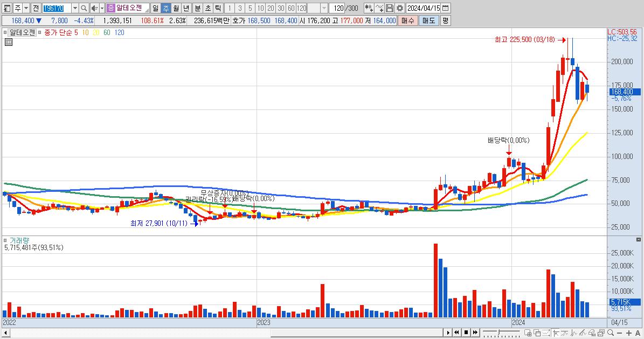
Task: Expand the 알테오젠 name field corner arrow
Action: tap(147, 10)
